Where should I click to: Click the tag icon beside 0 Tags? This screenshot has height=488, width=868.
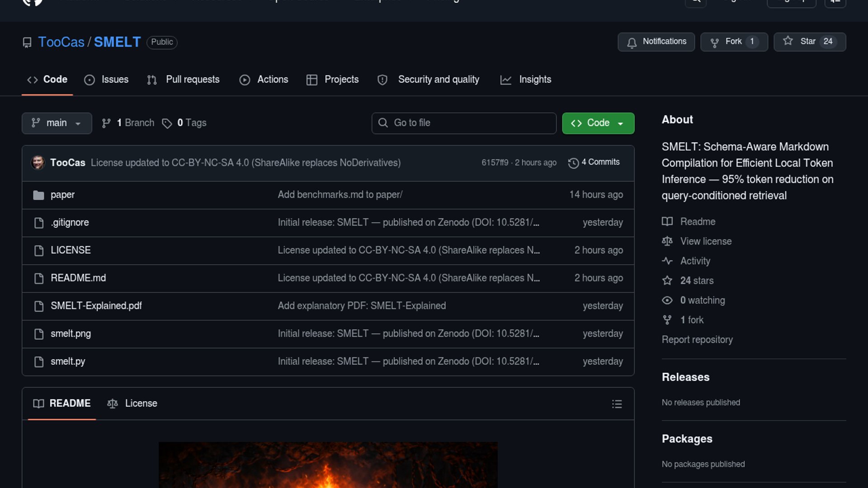pyautogui.click(x=167, y=123)
